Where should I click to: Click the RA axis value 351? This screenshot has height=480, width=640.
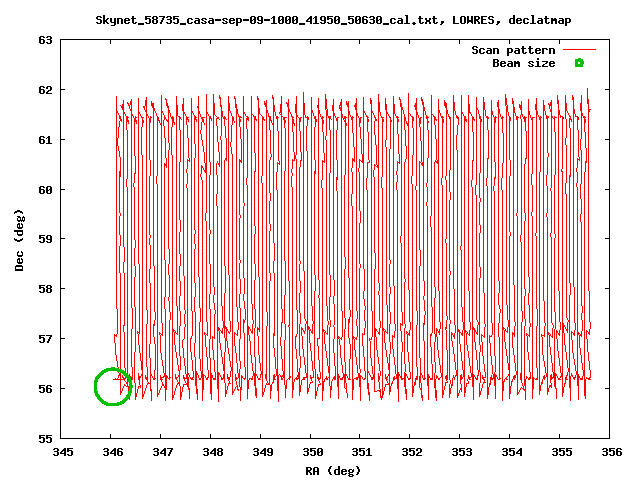pos(362,452)
